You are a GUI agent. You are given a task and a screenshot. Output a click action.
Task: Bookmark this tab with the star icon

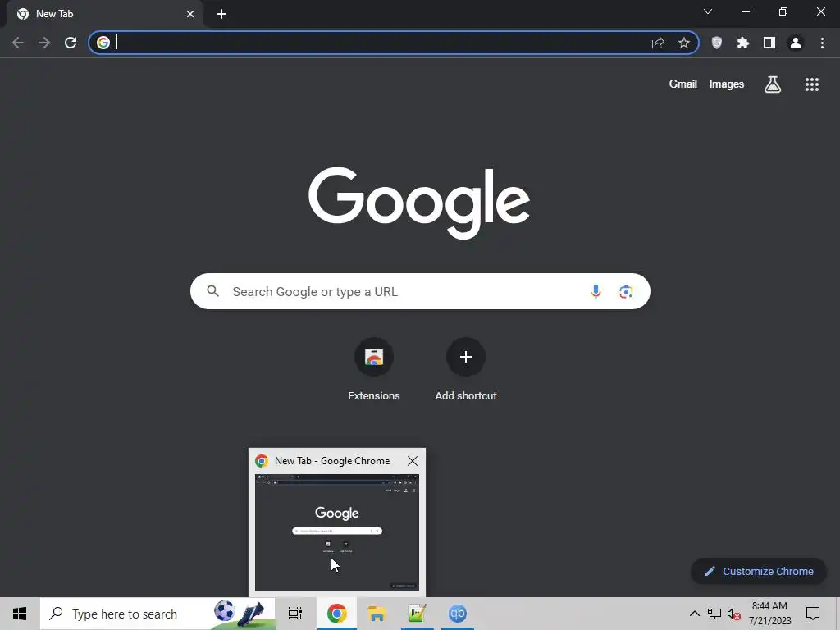[684, 43]
